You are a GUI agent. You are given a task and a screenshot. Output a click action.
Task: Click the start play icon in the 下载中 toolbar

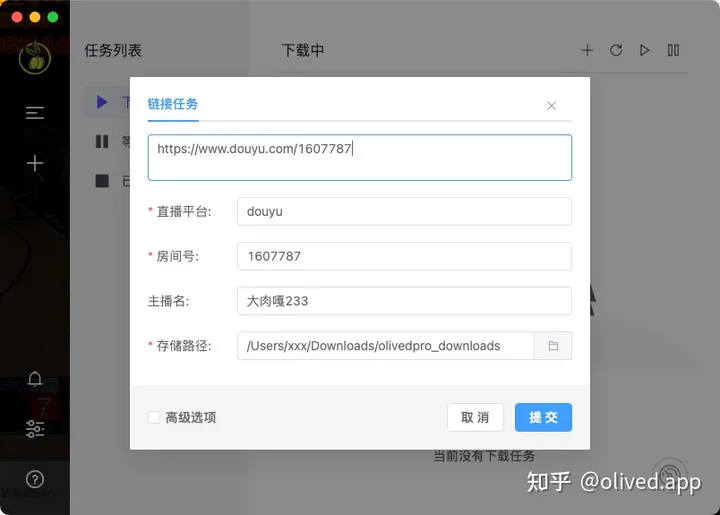point(645,50)
